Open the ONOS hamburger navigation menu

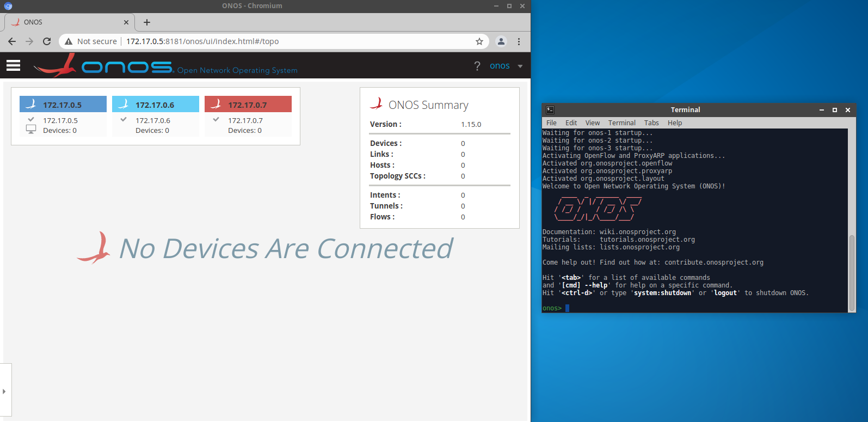pos(13,65)
